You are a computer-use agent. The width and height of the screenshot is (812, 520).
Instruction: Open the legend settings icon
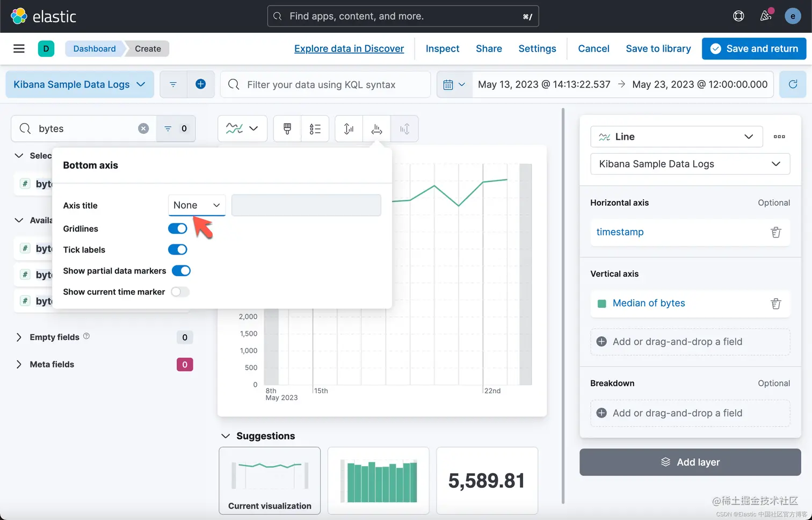tap(315, 128)
